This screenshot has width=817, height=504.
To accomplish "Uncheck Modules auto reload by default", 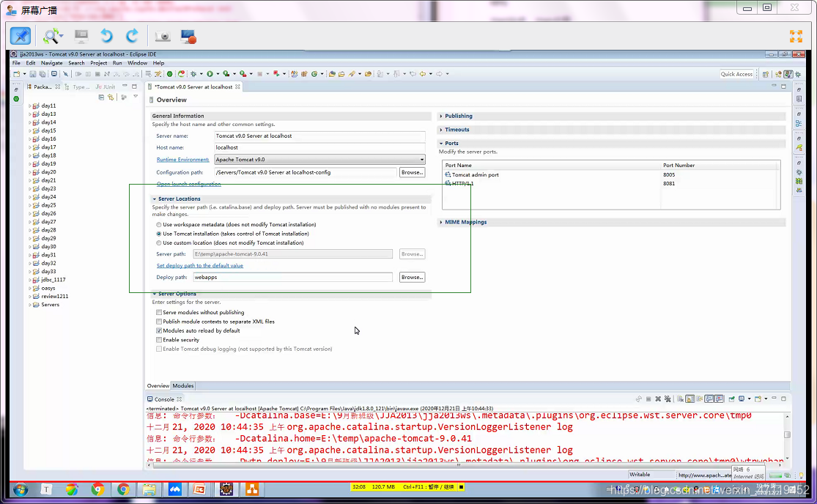I will [159, 330].
